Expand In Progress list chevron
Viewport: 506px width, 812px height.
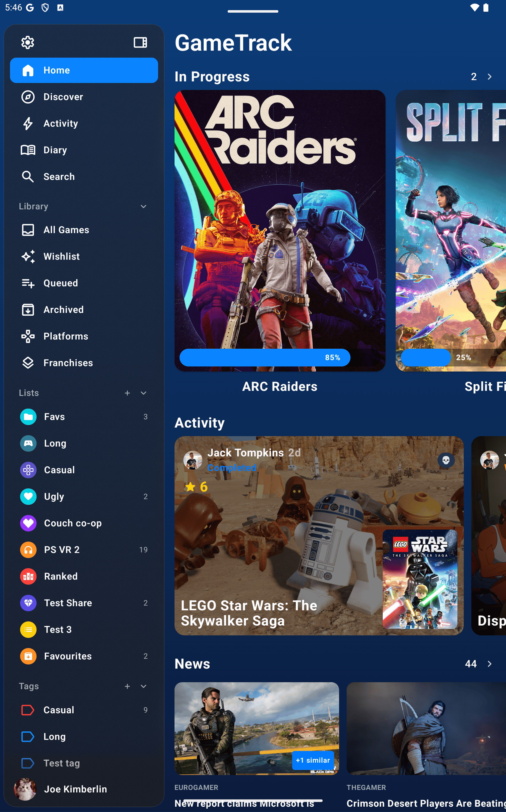(x=490, y=77)
